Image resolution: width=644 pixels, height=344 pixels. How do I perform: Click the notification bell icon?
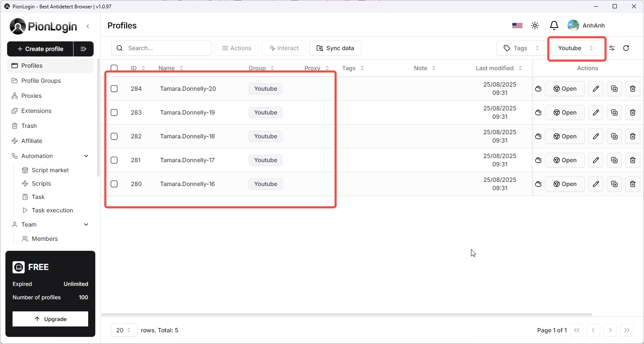[x=554, y=25]
